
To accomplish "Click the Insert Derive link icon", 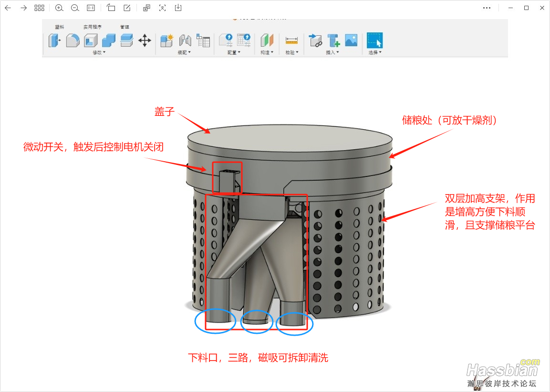I will (315, 41).
